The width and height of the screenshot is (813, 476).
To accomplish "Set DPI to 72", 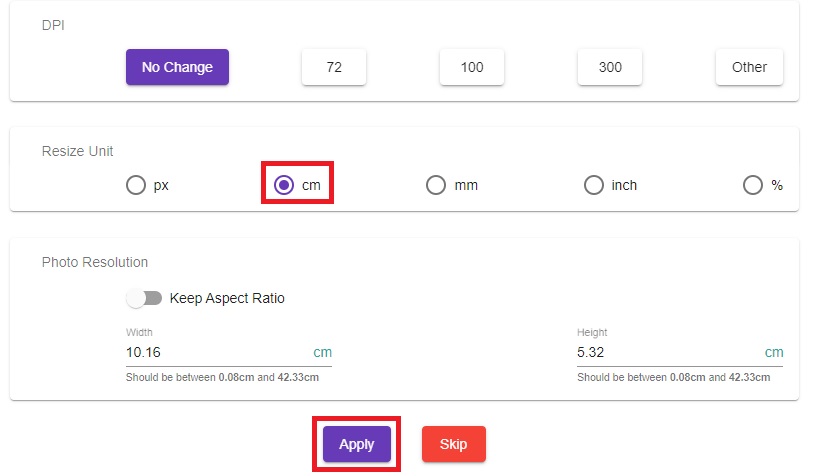I will 334,67.
